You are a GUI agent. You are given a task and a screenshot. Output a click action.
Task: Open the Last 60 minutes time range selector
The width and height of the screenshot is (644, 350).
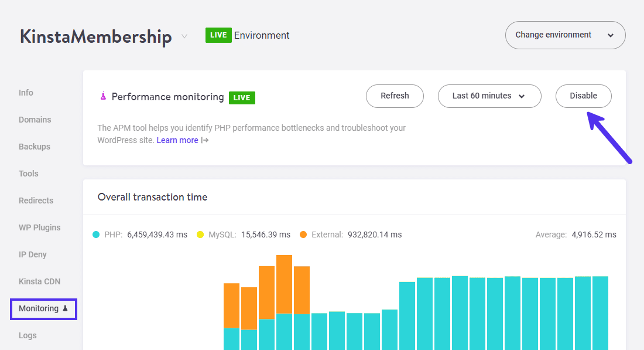[x=489, y=96]
